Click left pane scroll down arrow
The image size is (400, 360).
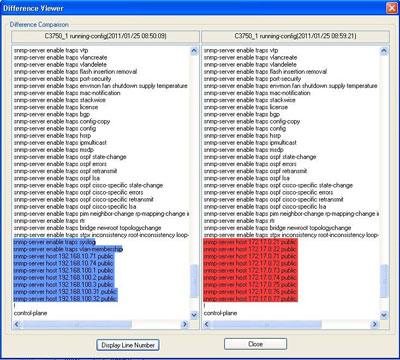point(194,315)
